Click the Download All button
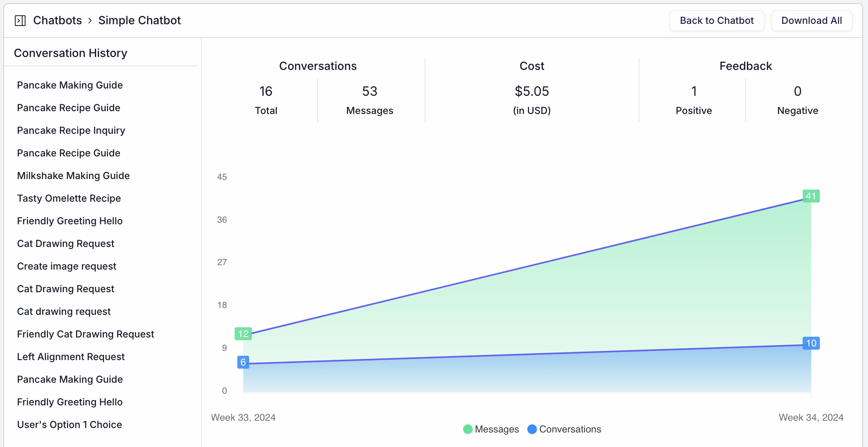The width and height of the screenshot is (868, 447). [811, 20]
